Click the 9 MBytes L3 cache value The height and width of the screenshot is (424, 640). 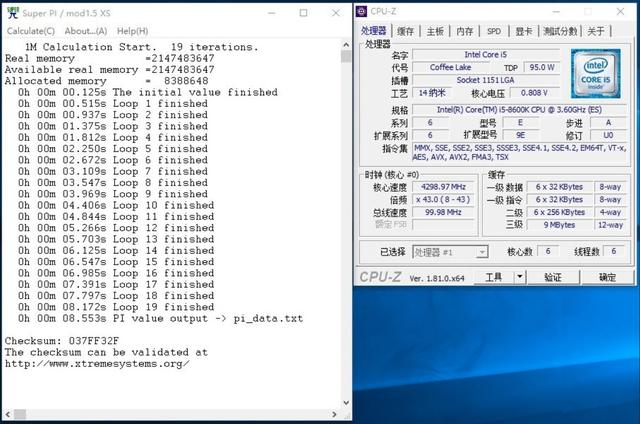[x=559, y=225]
